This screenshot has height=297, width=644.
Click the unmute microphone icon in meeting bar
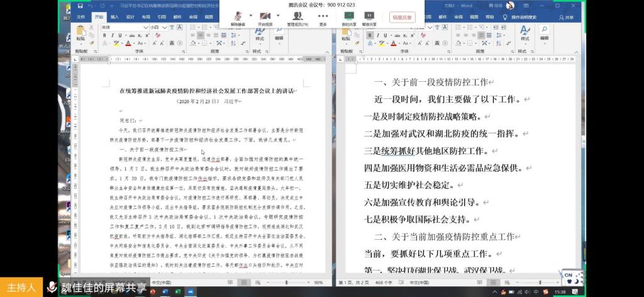click(238, 15)
